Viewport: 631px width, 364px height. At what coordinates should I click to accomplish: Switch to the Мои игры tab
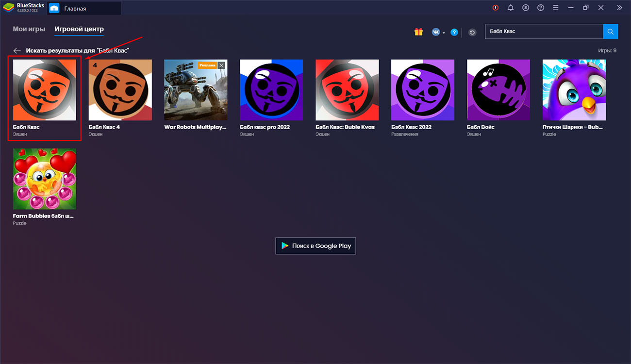click(x=29, y=29)
